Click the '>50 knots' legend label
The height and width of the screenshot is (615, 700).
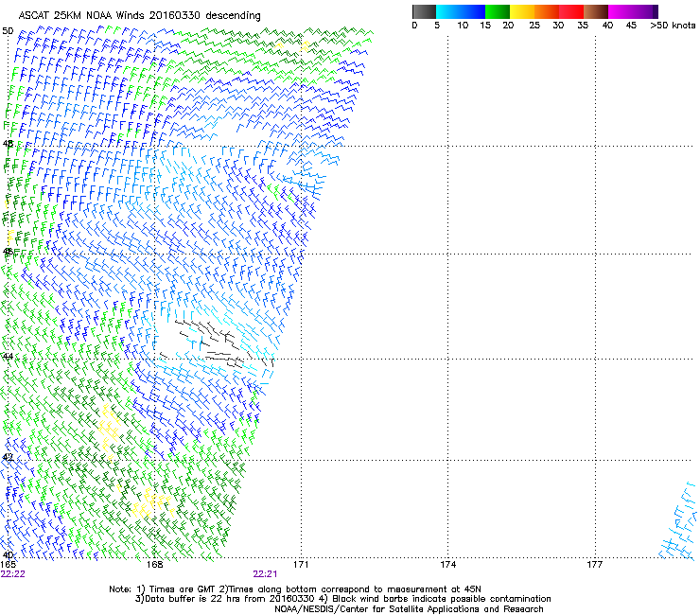coord(673,26)
